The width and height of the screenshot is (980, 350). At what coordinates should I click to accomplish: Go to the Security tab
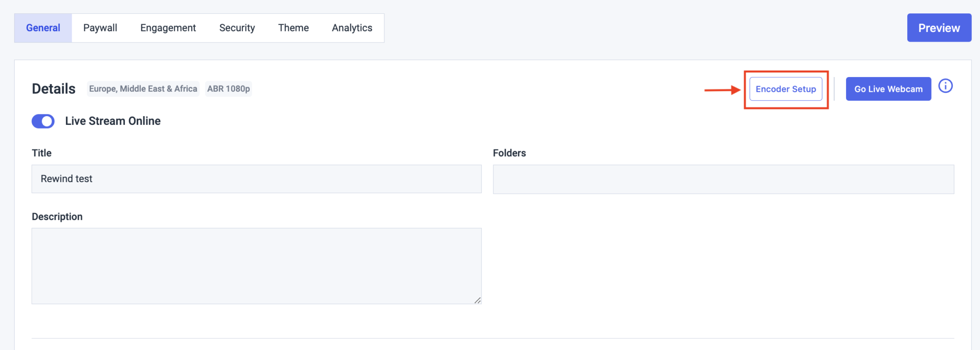click(237, 28)
